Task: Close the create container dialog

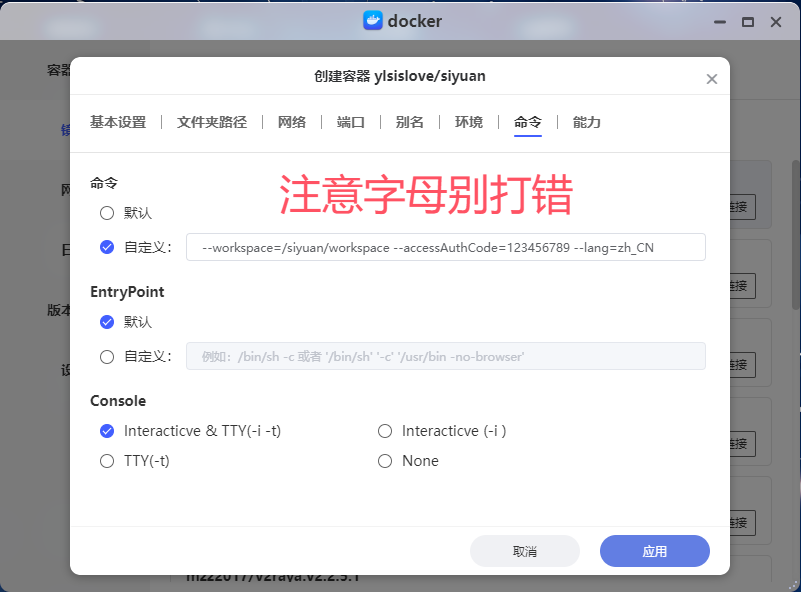Action: tap(712, 79)
